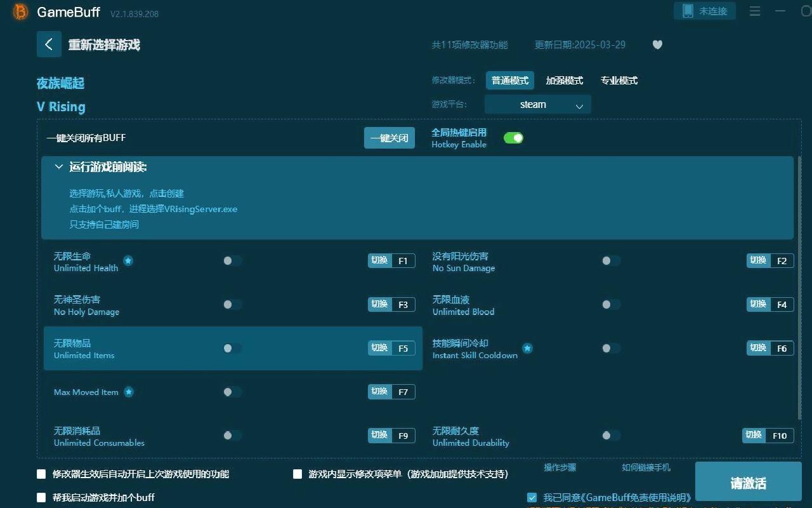Screen dimensions: 812x508
Task: Click the GameBuff logo icon
Action: pos(20,11)
